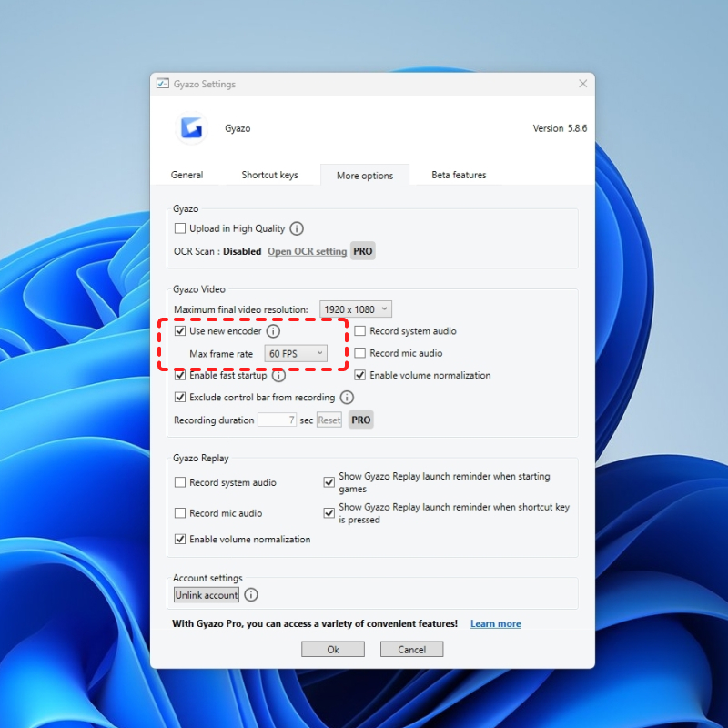Click Unlink account button
Screen dimensions: 728x728
pyautogui.click(x=207, y=595)
